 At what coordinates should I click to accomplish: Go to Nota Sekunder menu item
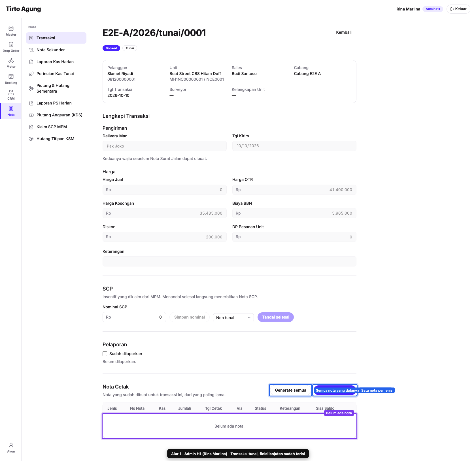56,50
